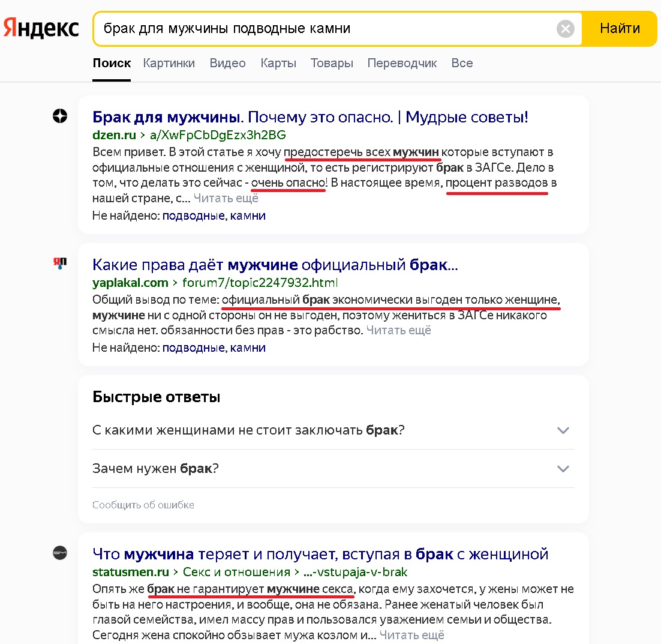Image resolution: width=661 pixels, height=644 pixels.
Task: Switch to the Видео tab
Action: tap(227, 63)
